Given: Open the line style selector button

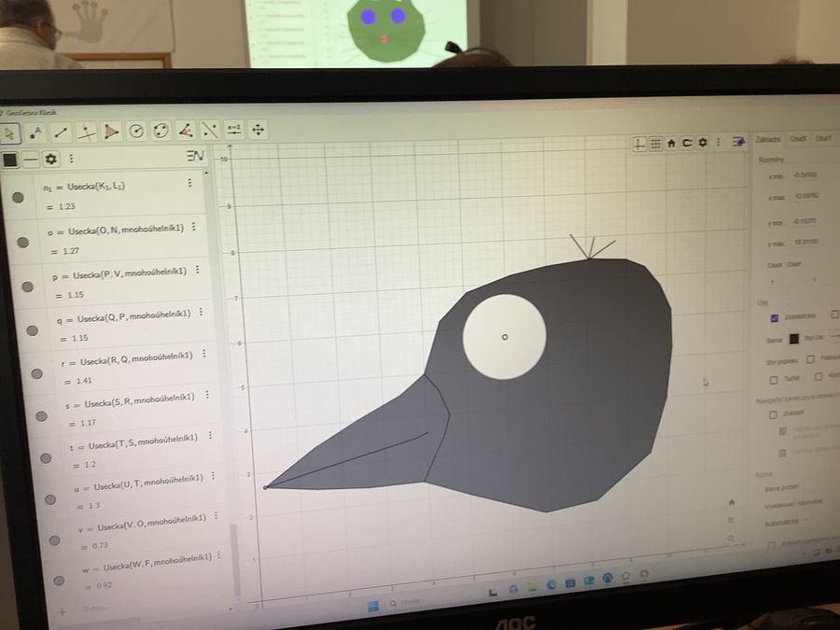Looking at the screenshot, I should click(x=31, y=159).
